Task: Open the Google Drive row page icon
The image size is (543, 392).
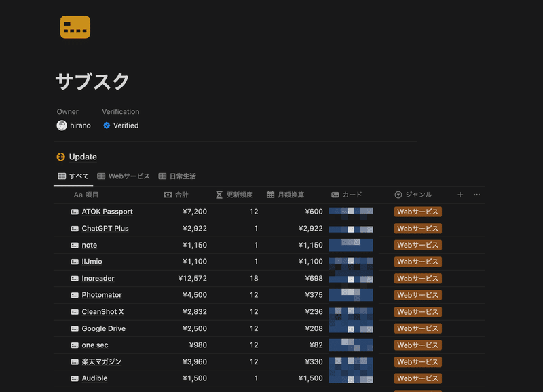Action: click(x=75, y=328)
